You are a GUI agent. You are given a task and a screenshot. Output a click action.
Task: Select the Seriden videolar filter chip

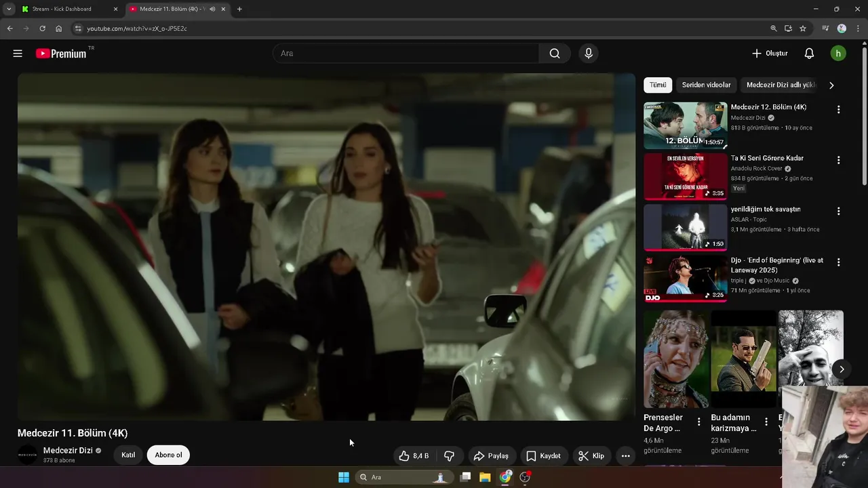(706, 85)
